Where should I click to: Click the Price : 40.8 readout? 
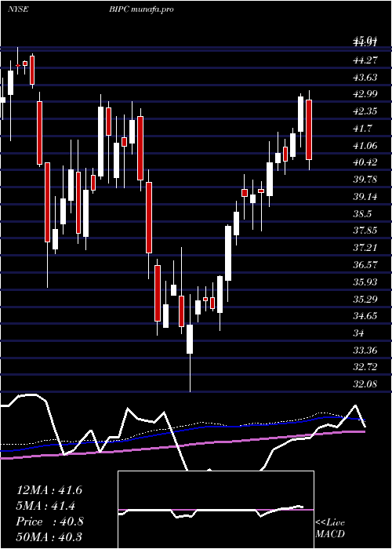49,522
